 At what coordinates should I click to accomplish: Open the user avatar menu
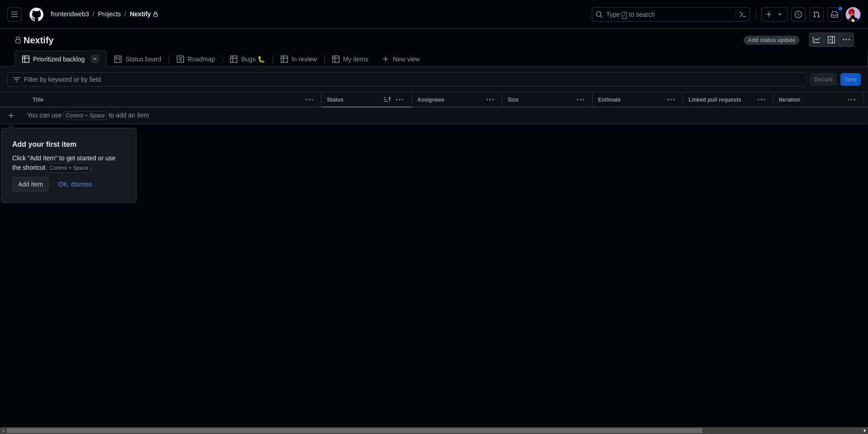pyautogui.click(x=853, y=14)
